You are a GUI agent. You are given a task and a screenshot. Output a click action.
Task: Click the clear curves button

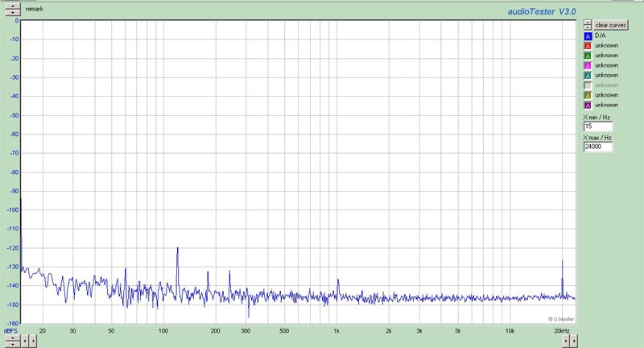click(610, 25)
